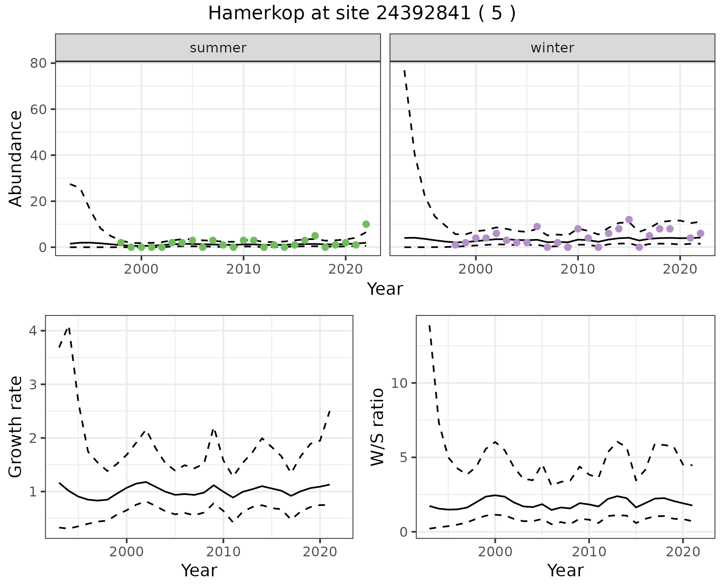Screen dimensions: 724x588
Task: Click the 2010 tick in summer panel
Action: point(243,269)
